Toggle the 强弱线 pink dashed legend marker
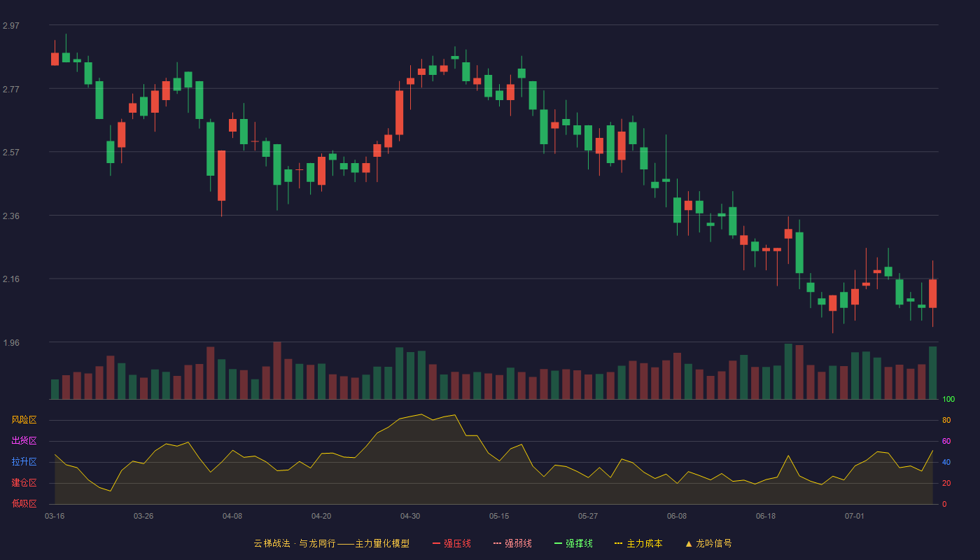The height and width of the screenshot is (560, 980). 498,543
